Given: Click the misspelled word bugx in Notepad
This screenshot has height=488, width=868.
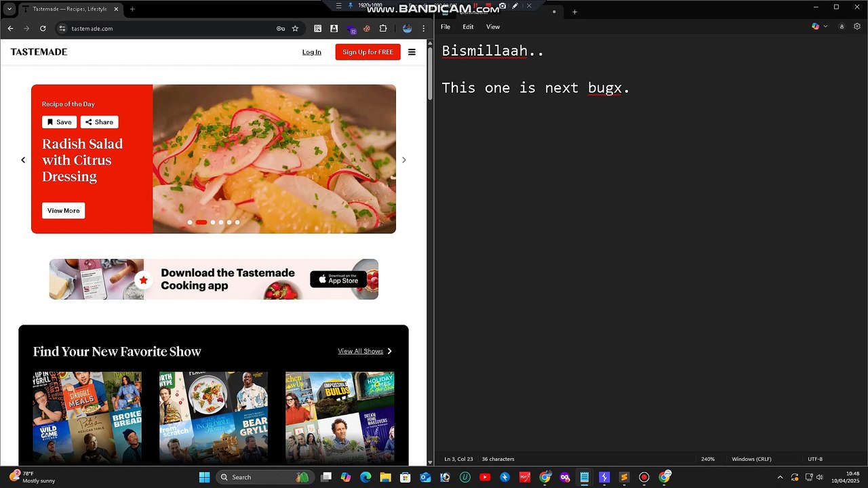Looking at the screenshot, I should click(x=605, y=87).
